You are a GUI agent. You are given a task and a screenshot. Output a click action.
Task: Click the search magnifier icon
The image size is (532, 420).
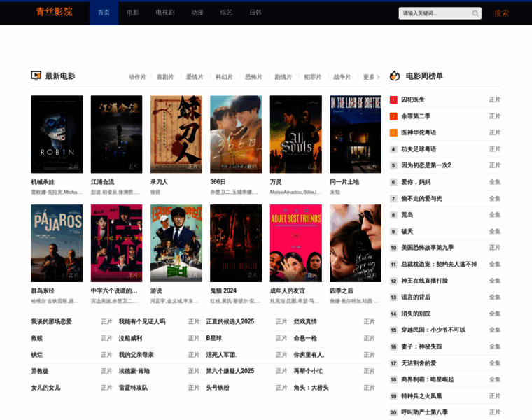475,13
